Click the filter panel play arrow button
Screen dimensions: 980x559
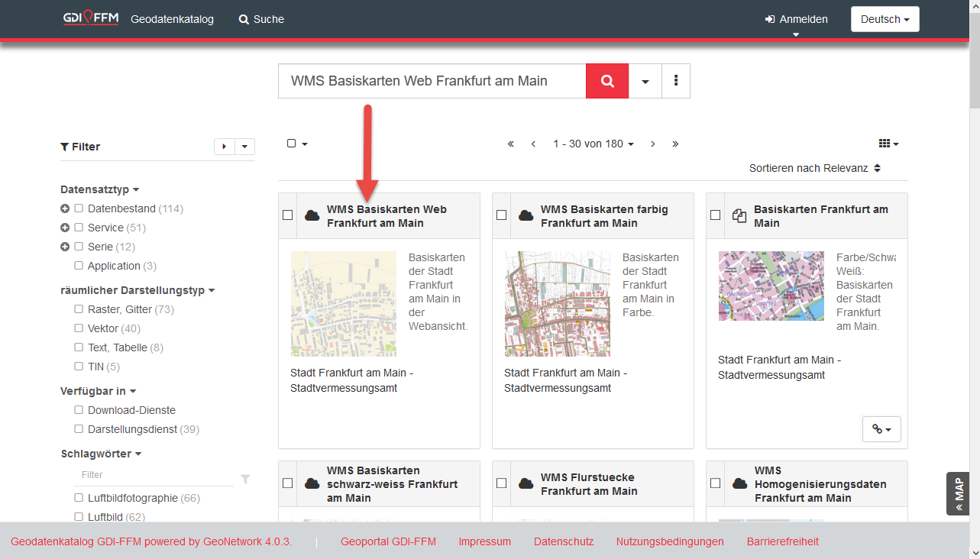point(224,147)
